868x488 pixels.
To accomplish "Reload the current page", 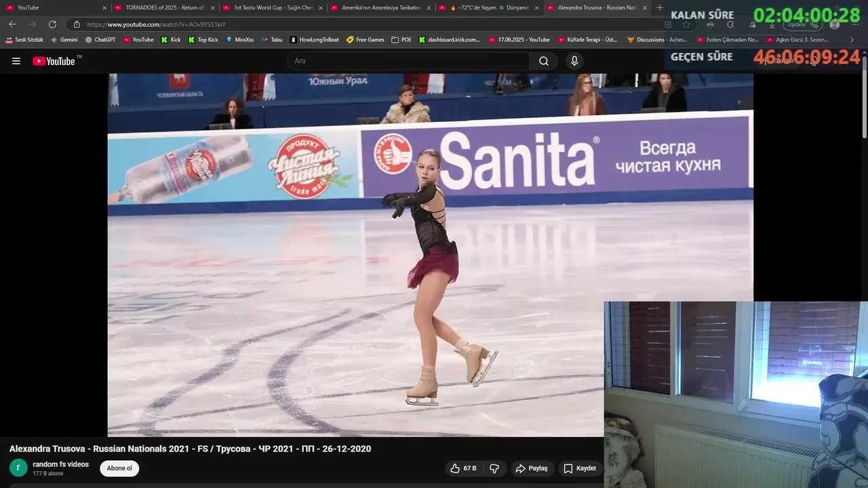I will [52, 24].
